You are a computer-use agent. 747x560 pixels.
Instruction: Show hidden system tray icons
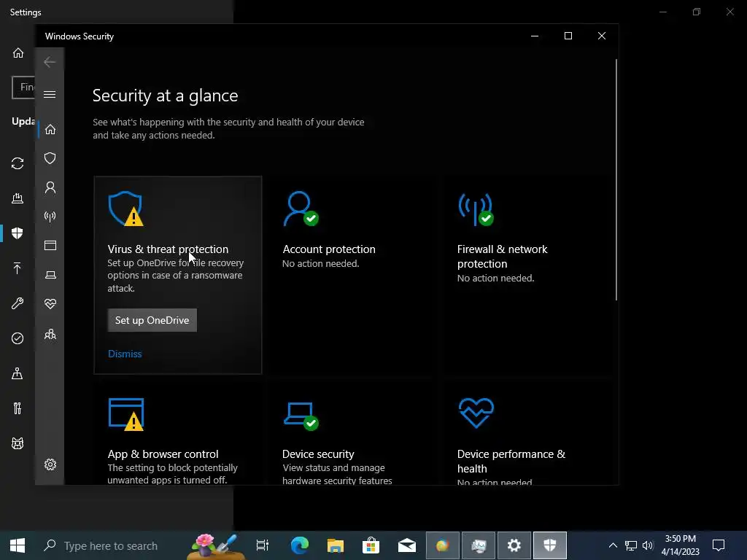(x=613, y=545)
